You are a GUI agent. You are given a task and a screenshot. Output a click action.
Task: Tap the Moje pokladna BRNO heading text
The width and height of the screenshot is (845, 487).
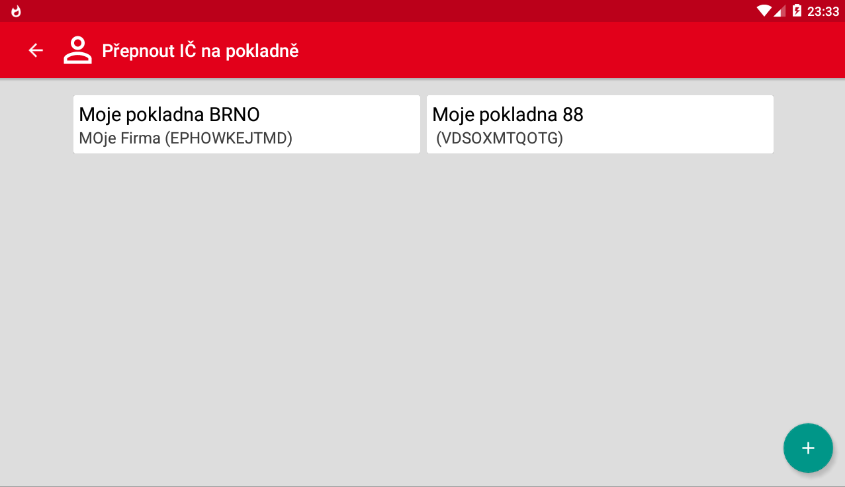(x=169, y=115)
